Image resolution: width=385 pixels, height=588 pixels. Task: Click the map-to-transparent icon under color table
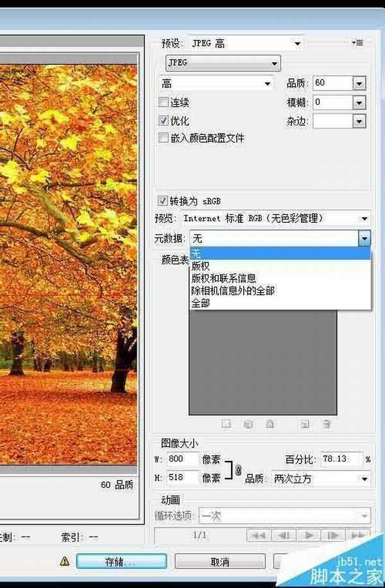[226, 424]
